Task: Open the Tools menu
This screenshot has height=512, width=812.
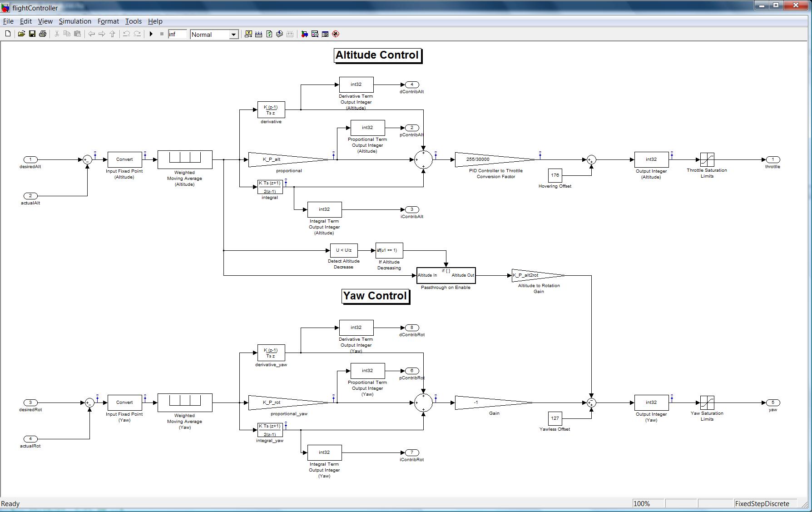Action: (x=133, y=21)
